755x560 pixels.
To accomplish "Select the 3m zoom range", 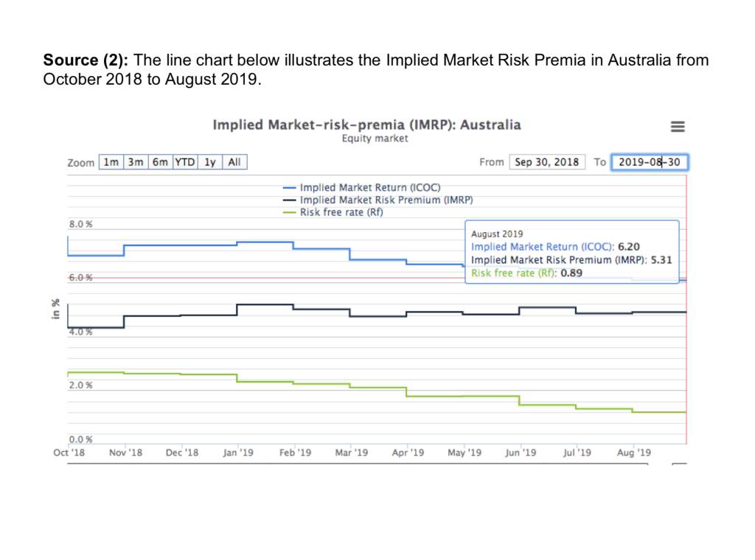I will pyautogui.click(x=136, y=161).
